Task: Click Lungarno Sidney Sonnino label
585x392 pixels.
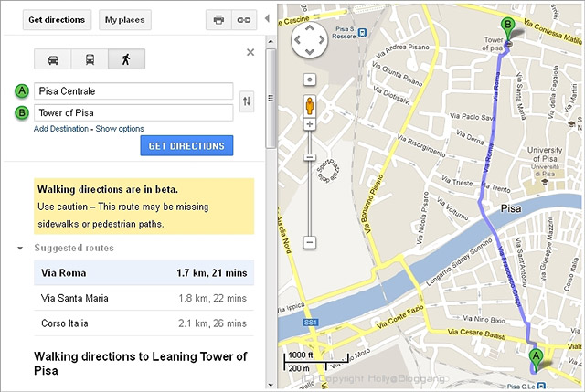Action: pyautogui.click(x=459, y=262)
